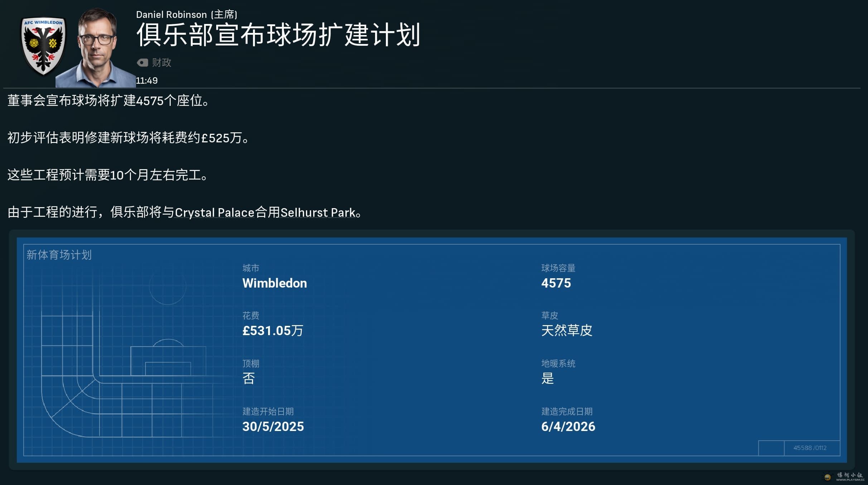
Task: Click the 45588/0112 blueprint code box
Action: pyautogui.click(x=810, y=448)
